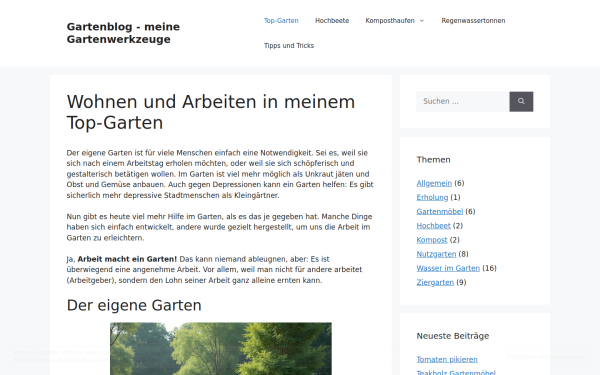The height and width of the screenshot is (375, 600).
Task: Click the 'Neueste Beiträge' heading
Action: pyautogui.click(x=453, y=336)
